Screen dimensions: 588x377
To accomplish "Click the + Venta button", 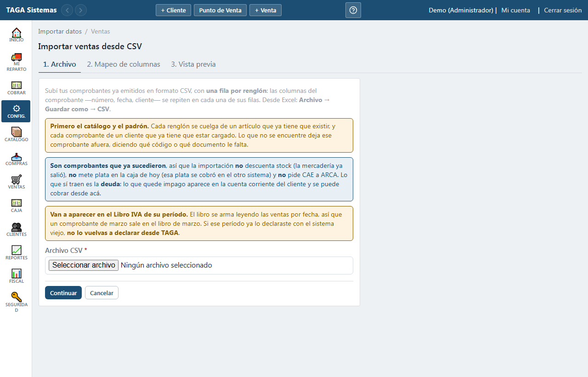I will point(266,10).
